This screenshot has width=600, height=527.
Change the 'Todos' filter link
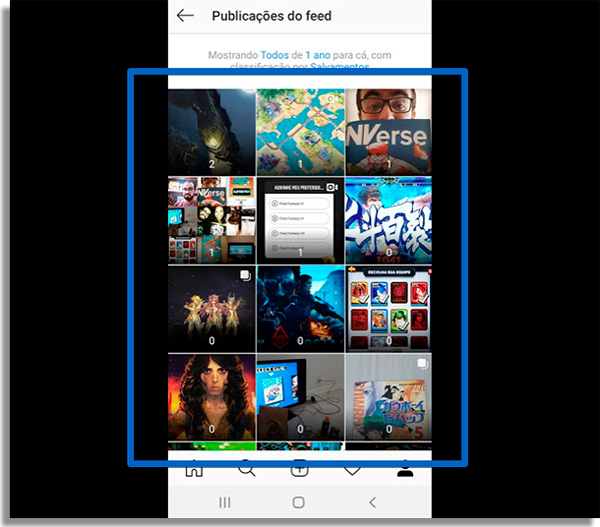point(274,55)
